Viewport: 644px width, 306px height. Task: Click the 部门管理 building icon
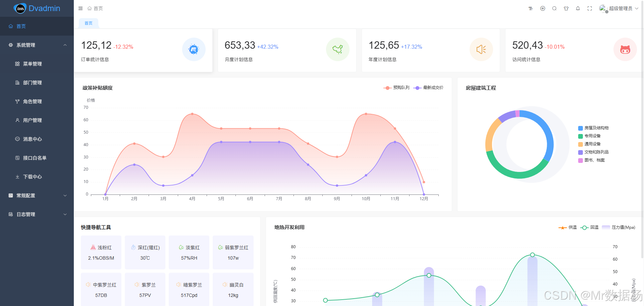click(x=17, y=83)
